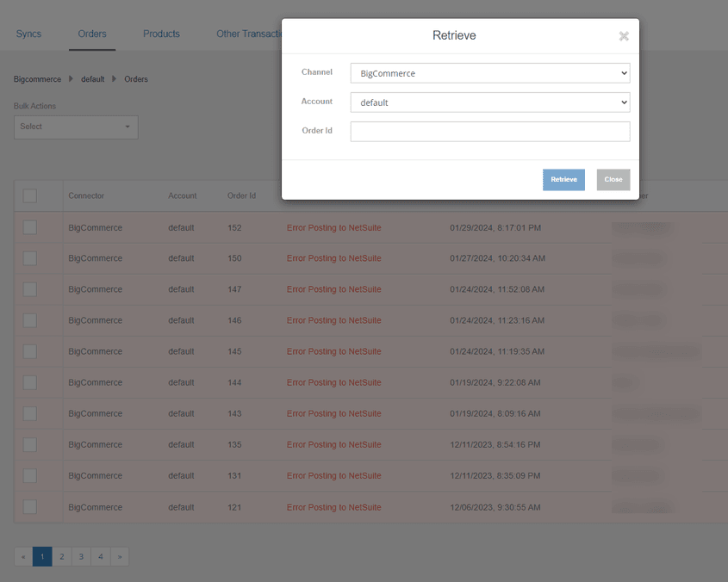
Task: Switch to the Products tab
Action: pyautogui.click(x=161, y=34)
